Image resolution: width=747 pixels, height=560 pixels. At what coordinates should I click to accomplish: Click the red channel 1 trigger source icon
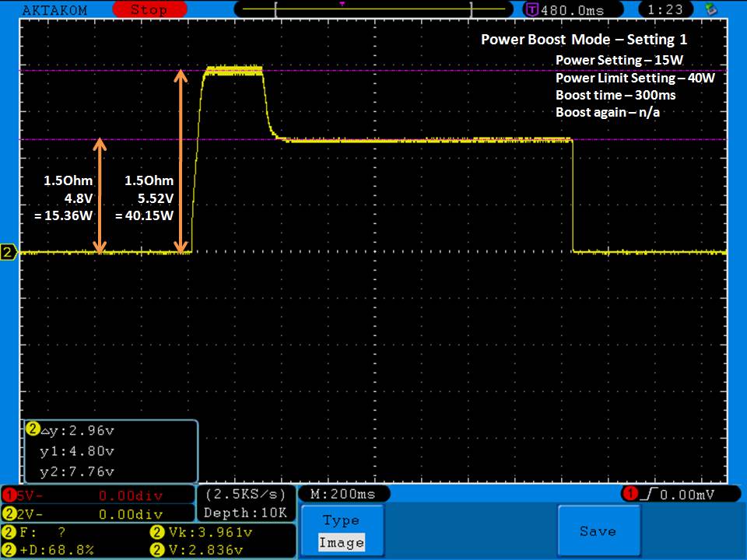pyautogui.click(x=629, y=495)
